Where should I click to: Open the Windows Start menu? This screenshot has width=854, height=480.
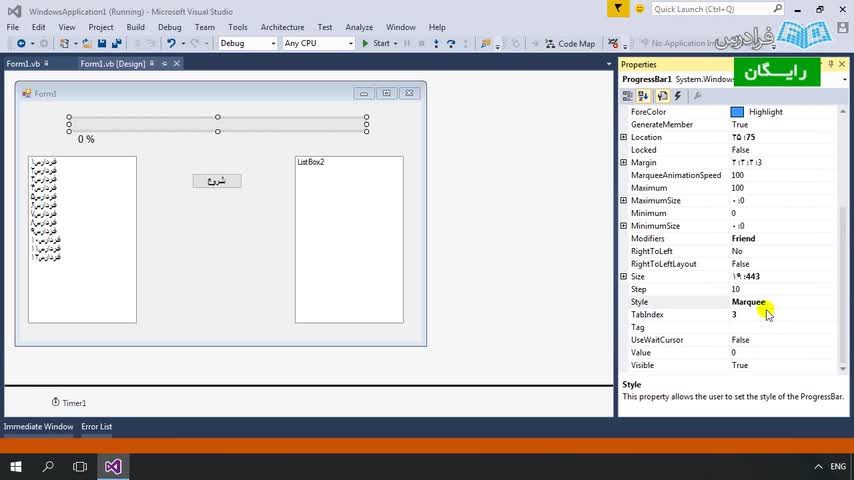coord(16,466)
